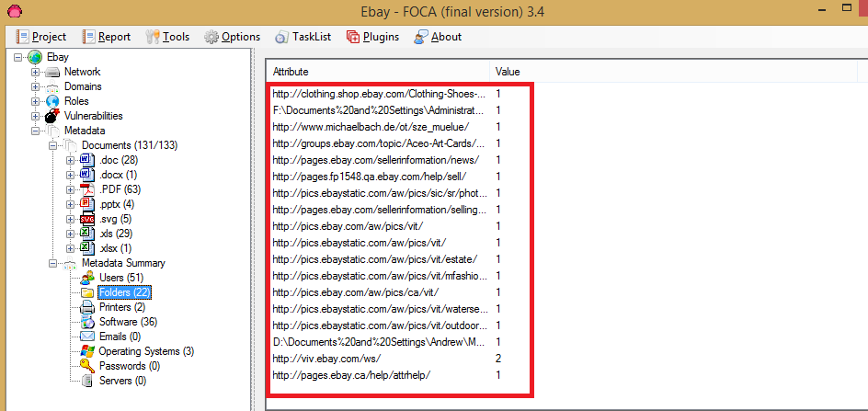Click the Network node icon
This screenshot has width=868, height=411.
click(x=52, y=72)
